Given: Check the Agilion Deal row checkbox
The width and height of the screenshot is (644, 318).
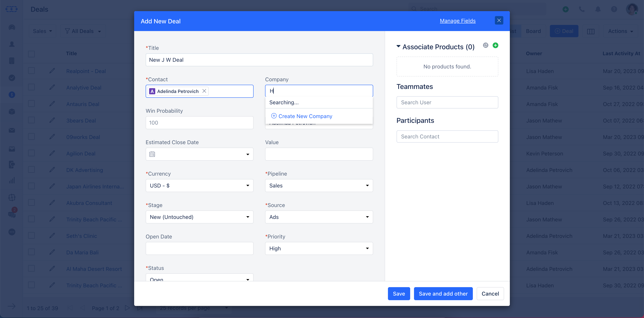Looking at the screenshot, I should coord(31,153).
